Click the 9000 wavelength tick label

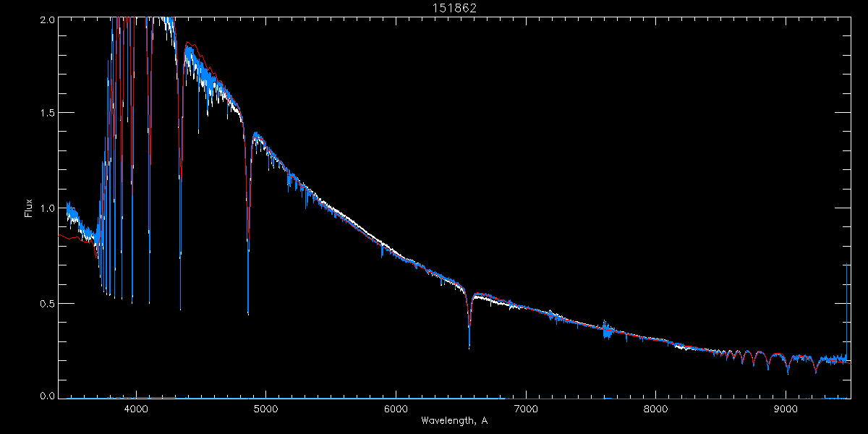[x=786, y=409]
